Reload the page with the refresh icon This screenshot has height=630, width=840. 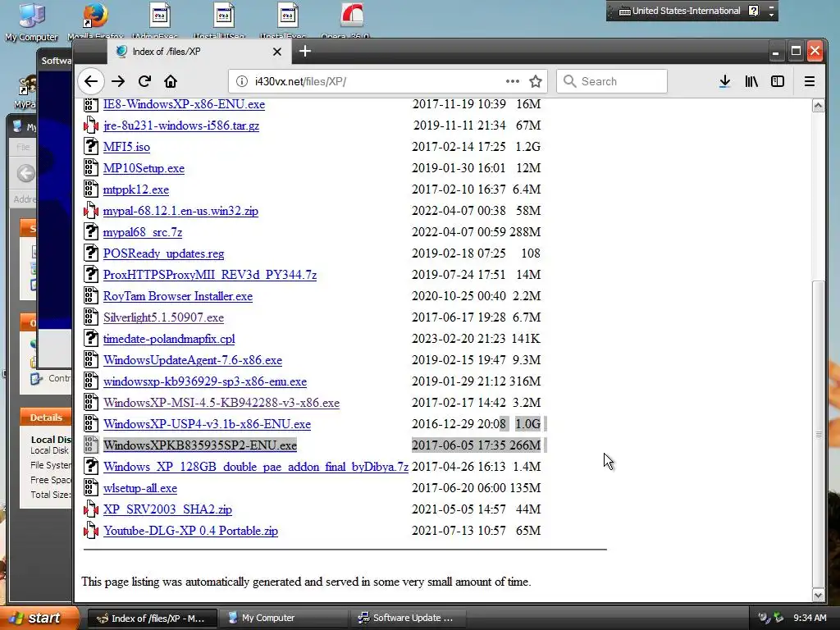144,81
